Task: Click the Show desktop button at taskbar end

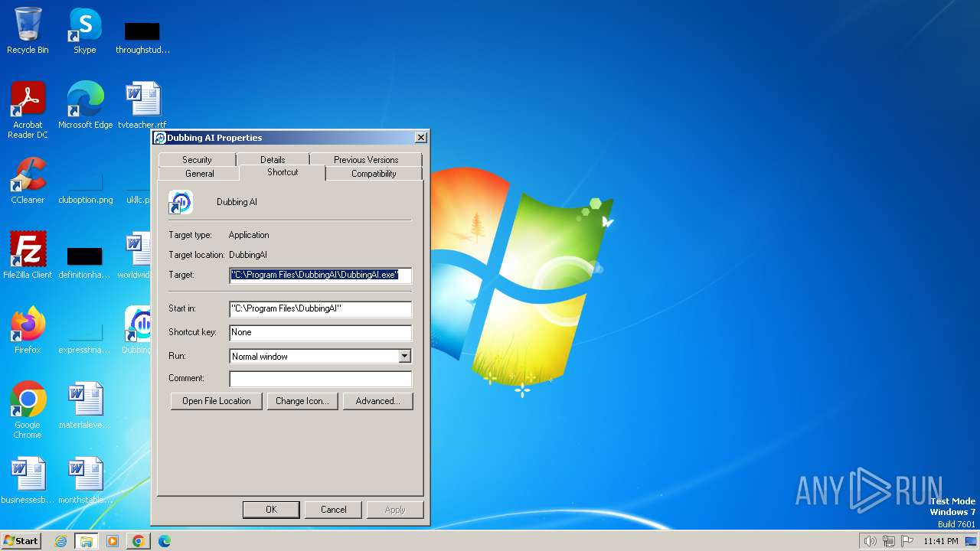Action: click(971, 541)
